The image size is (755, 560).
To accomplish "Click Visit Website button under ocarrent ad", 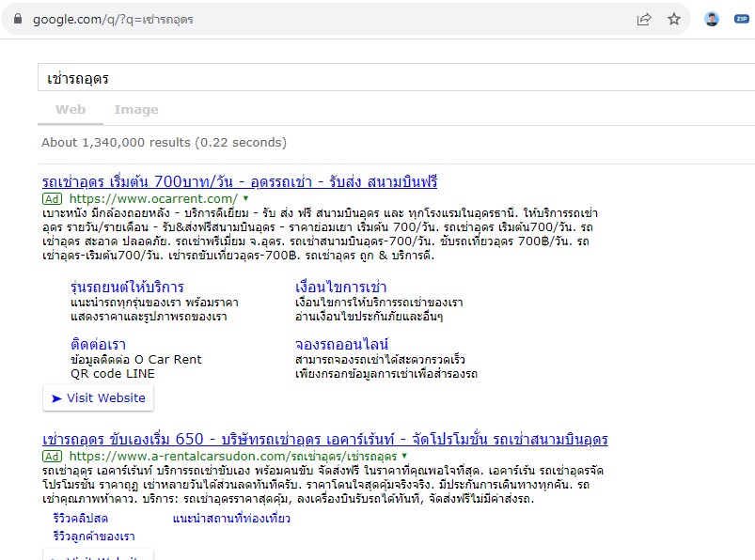I will [98, 397].
